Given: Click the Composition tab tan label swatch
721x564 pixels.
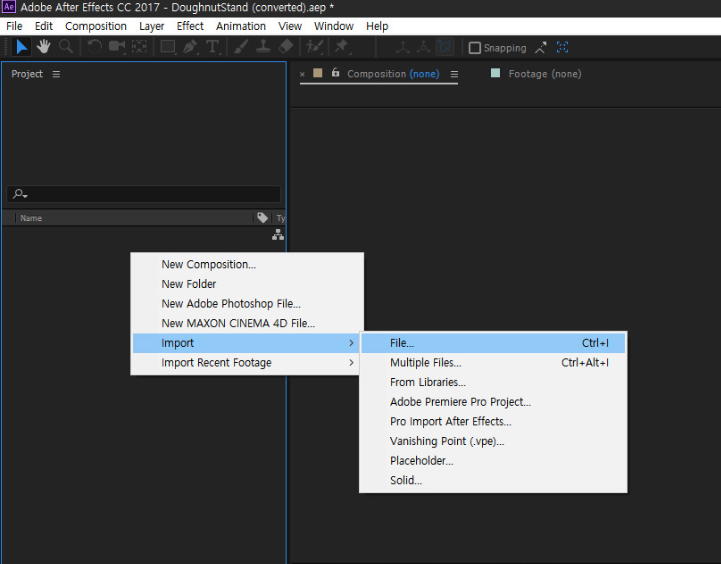Looking at the screenshot, I should click(317, 73).
